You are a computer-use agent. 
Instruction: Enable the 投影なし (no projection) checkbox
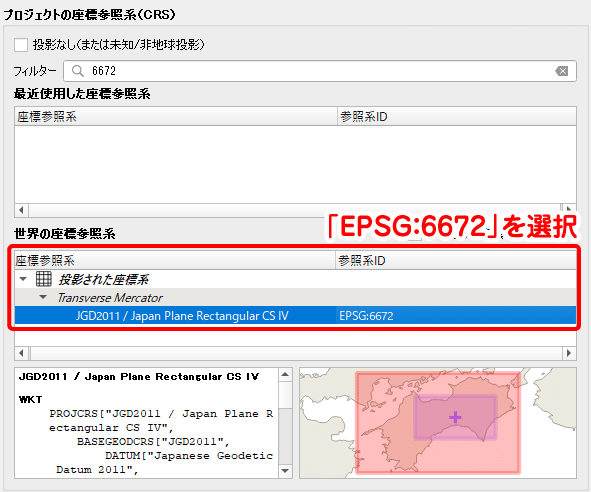(x=21, y=45)
